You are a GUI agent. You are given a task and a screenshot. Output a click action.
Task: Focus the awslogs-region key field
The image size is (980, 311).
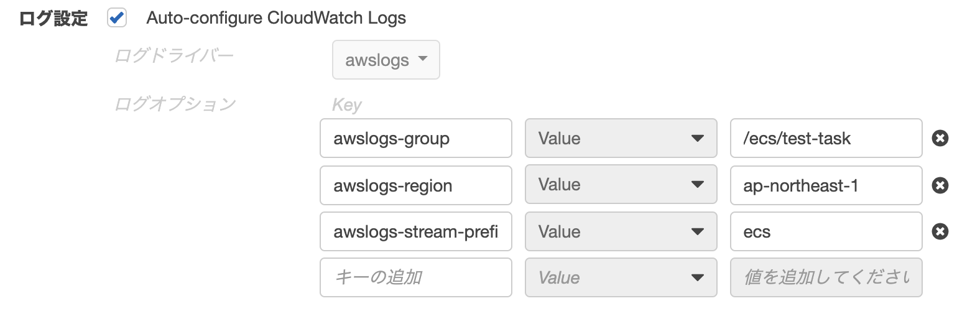coord(415,185)
